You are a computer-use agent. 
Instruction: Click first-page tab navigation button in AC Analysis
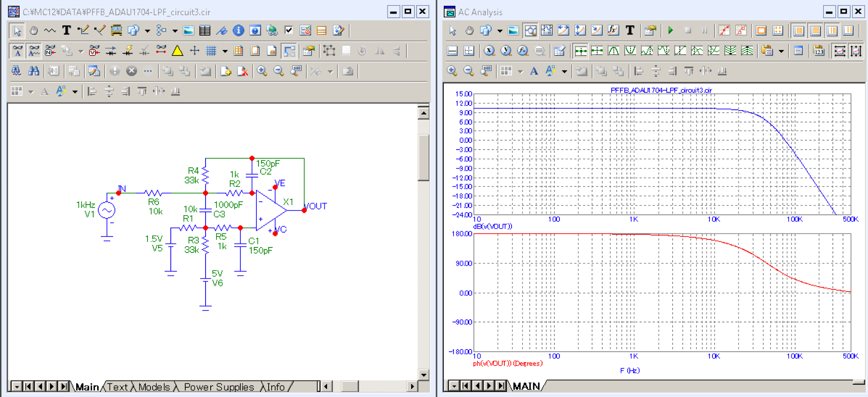(465, 386)
